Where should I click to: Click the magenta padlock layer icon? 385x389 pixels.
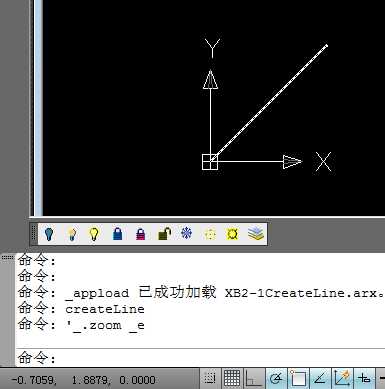pos(141,234)
